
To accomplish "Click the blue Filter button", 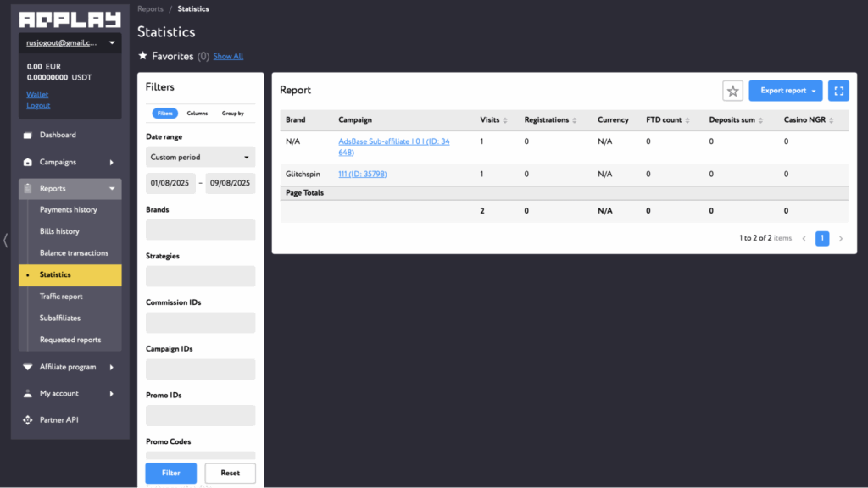I will point(170,473).
